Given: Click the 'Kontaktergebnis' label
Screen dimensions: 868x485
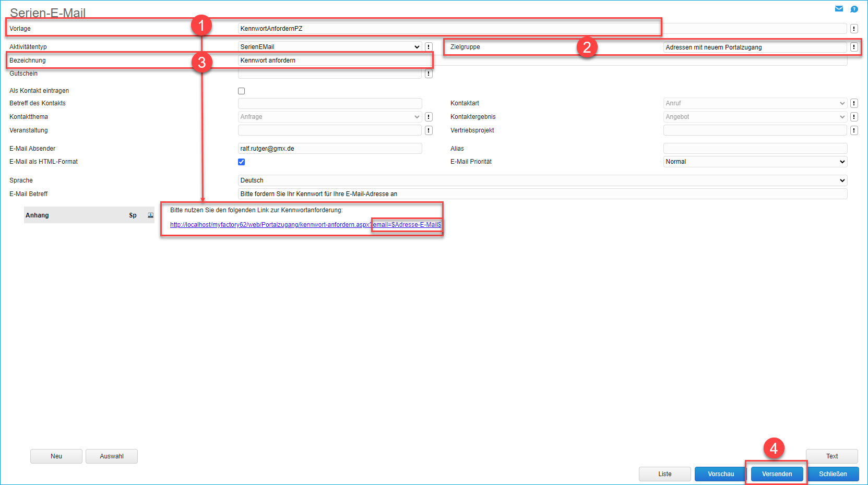Looking at the screenshot, I should pyautogui.click(x=473, y=117).
